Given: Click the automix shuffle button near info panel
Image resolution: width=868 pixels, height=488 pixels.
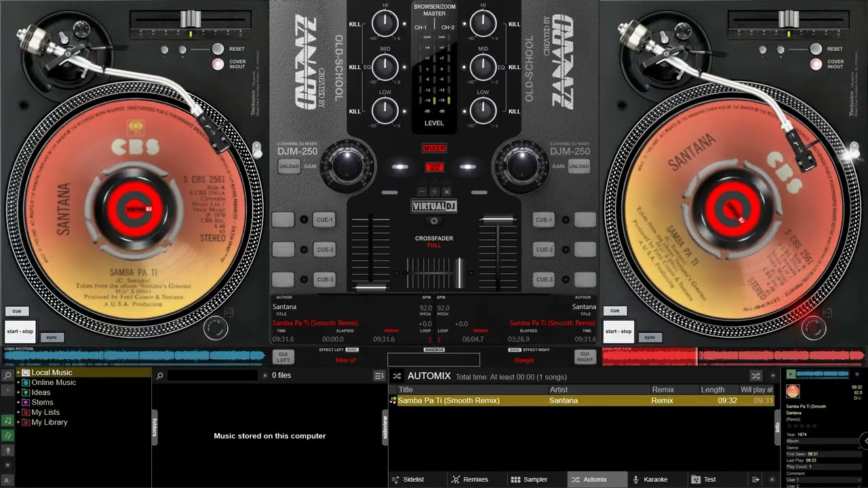Looking at the screenshot, I should (x=755, y=375).
